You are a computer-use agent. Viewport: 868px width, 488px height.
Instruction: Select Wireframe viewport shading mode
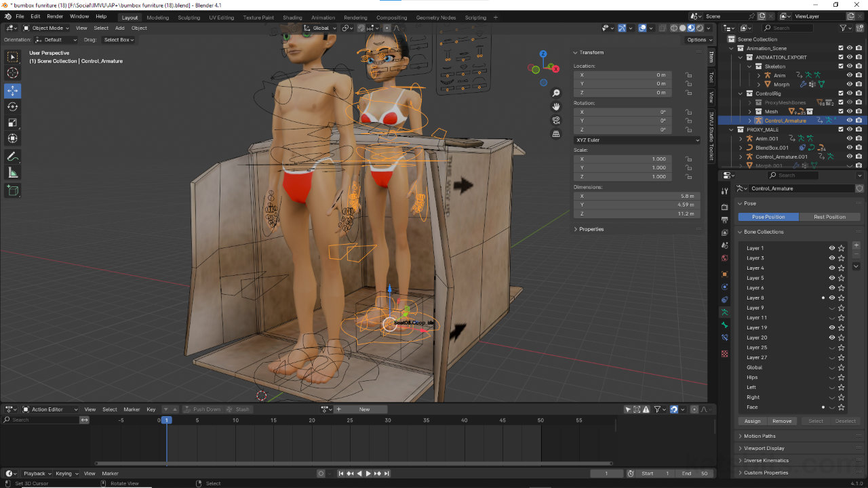pyautogui.click(x=674, y=28)
